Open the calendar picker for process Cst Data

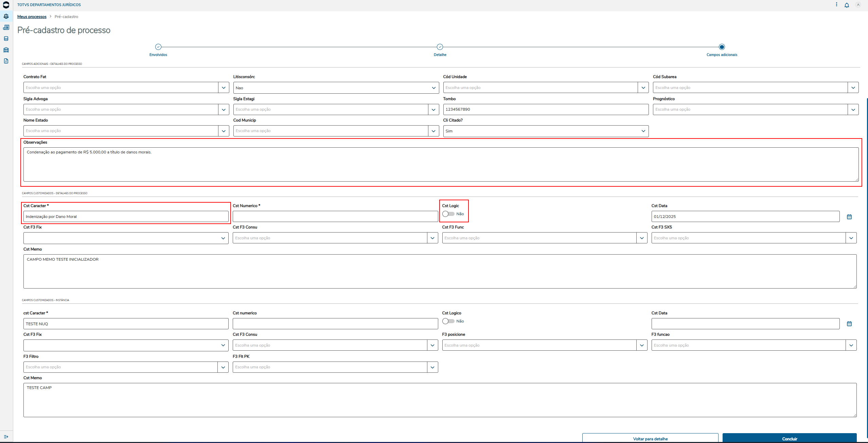click(849, 217)
